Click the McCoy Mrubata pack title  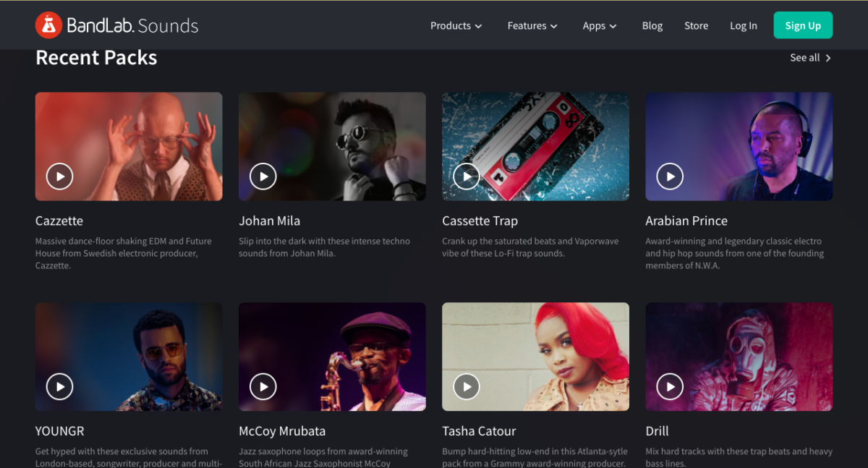point(282,431)
